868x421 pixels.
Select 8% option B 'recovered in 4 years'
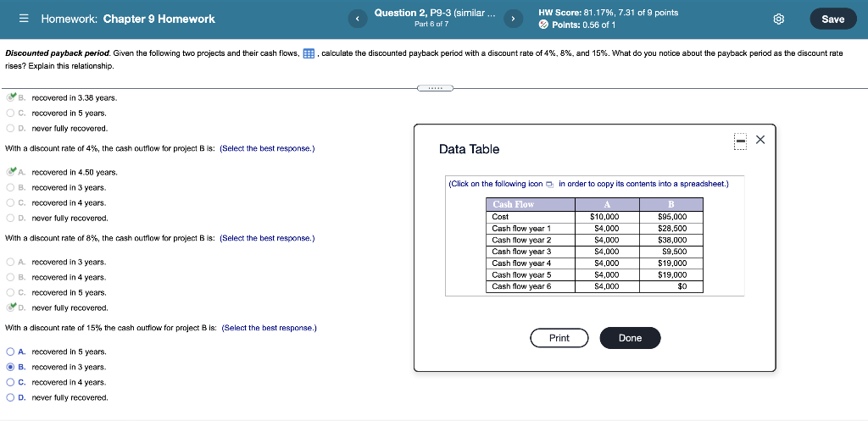10,277
